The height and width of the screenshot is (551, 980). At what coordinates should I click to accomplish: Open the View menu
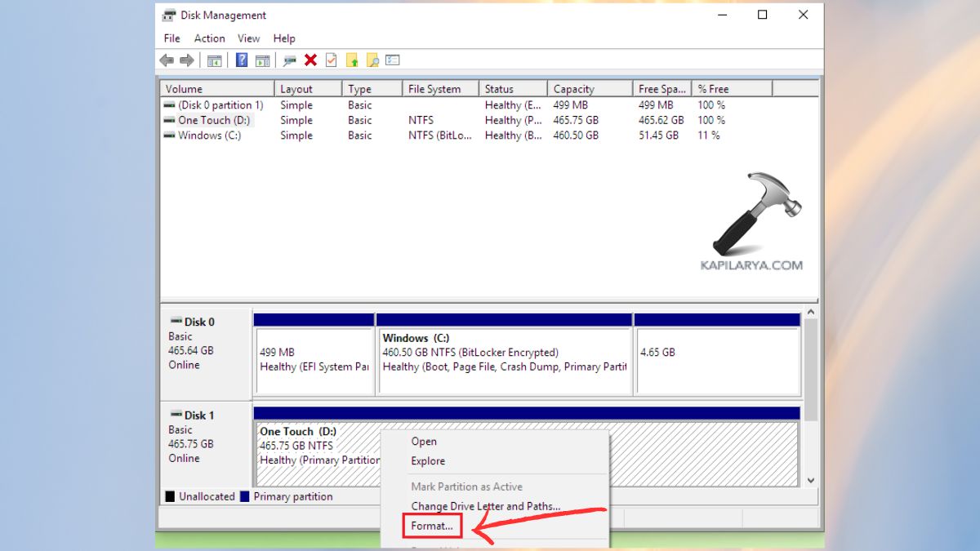coord(248,38)
